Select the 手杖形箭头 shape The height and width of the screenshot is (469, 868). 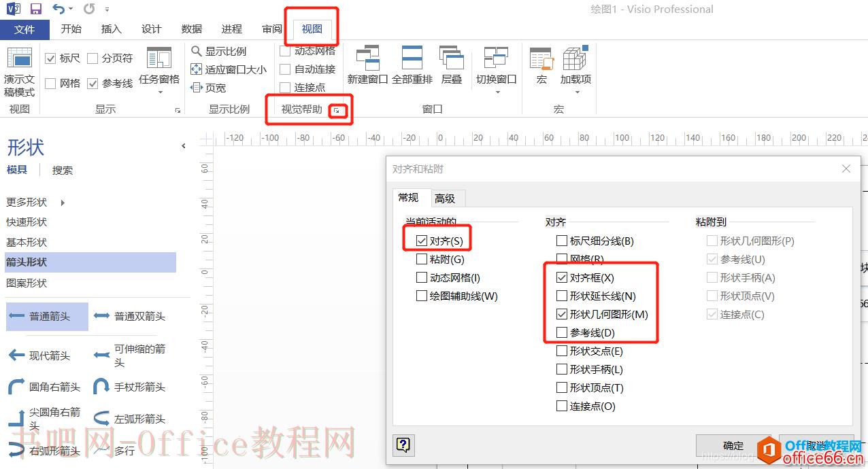click(x=129, y=387)
